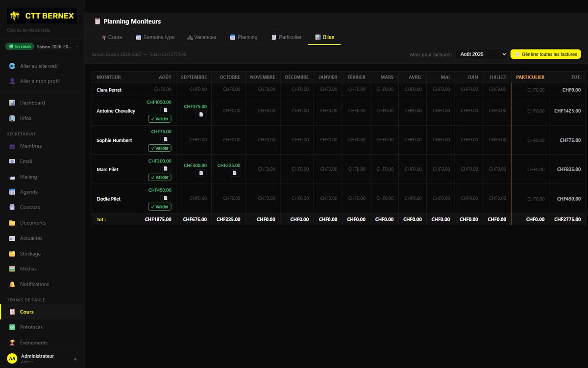Click the Actualités news icon
588x368 pixels.
click(x=12, y=238)
